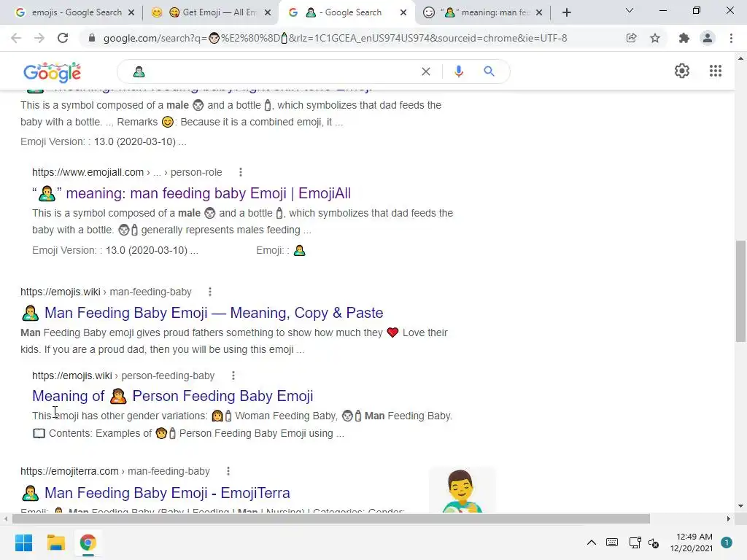Switch to the man feeding baby meaning tab
This screenshot has height=560, width=747.
[484, 12]
